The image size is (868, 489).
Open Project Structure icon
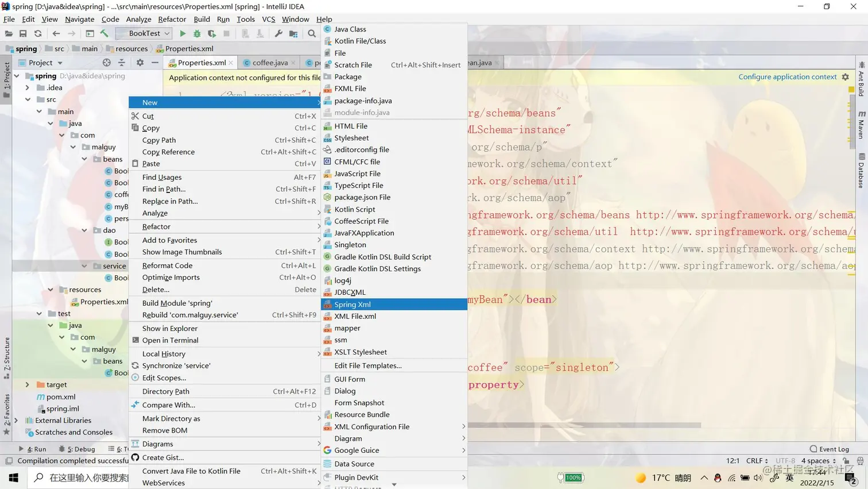293,33
